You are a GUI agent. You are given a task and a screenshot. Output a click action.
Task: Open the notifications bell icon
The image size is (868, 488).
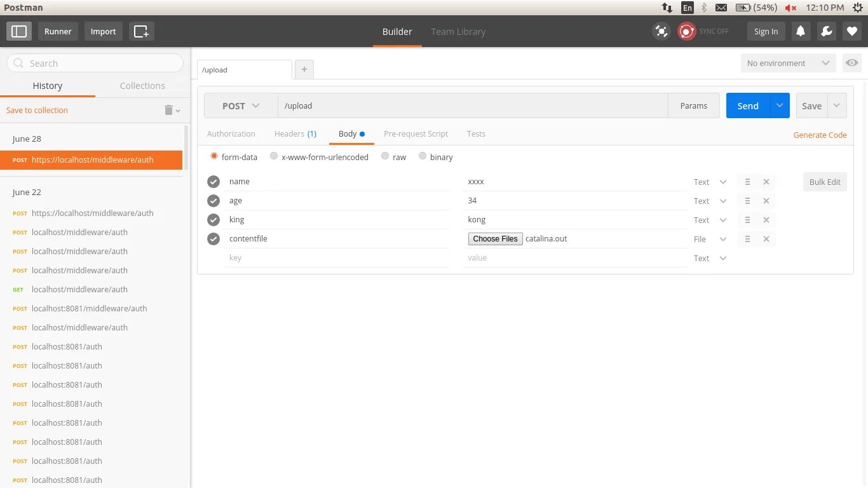[x=801, y=31]
